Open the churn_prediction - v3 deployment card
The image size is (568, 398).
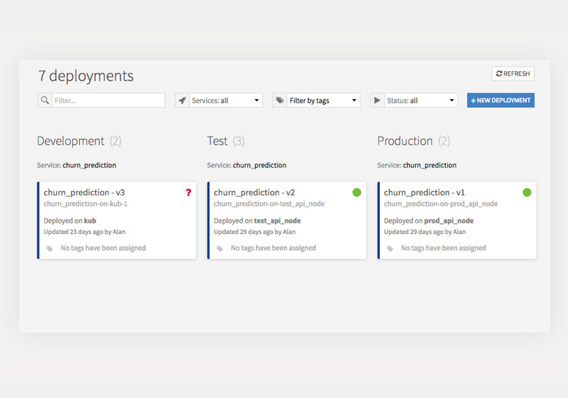tap(117, 221)
